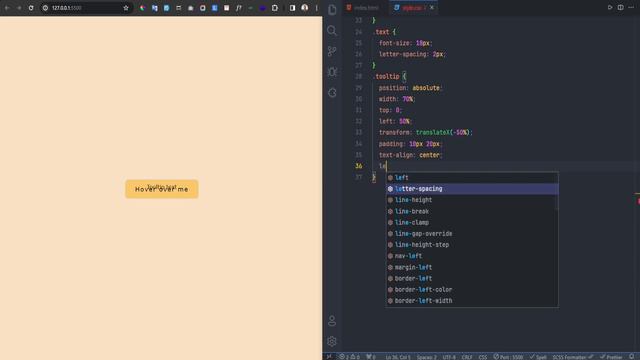The image size is (640, 360).
Task: Open the editor More Actions menu
Action: point(631,7)
